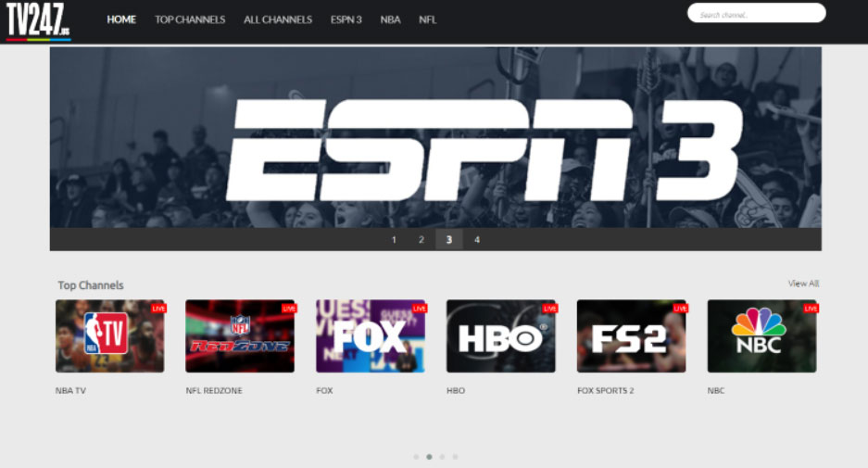Focus the Search channel input field

[x=756, y=13]
